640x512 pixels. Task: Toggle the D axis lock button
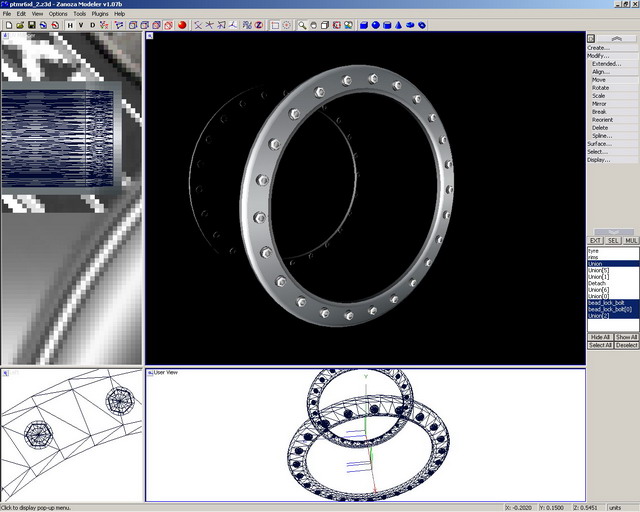pyautogui.click(x=93, y=25)
